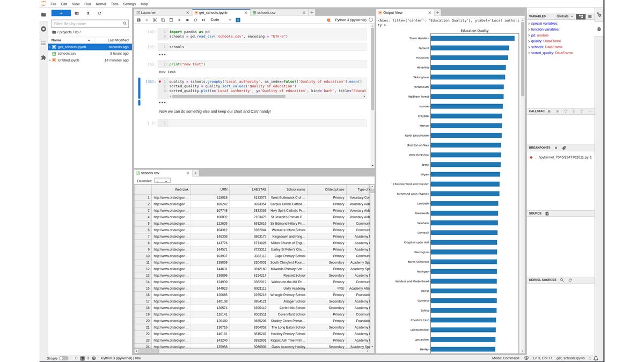Click the interrupt kernel stop icon
644x362 pixels.
tap(187, 20)
